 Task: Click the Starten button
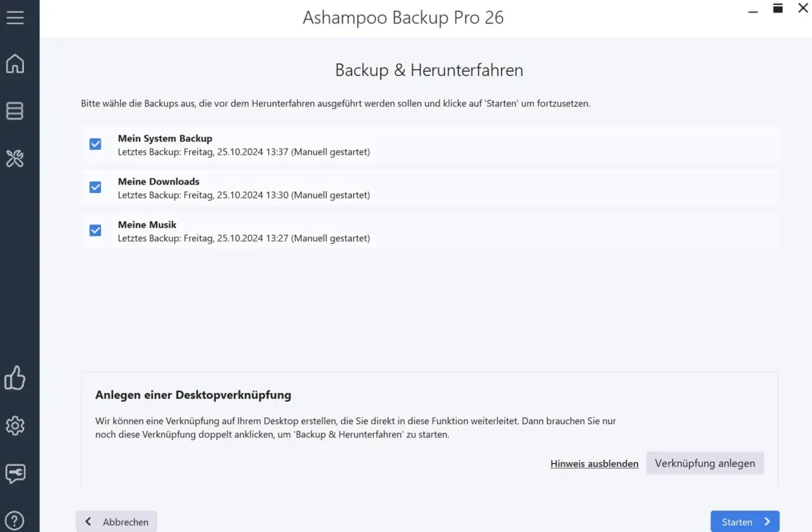click(745, 521)
